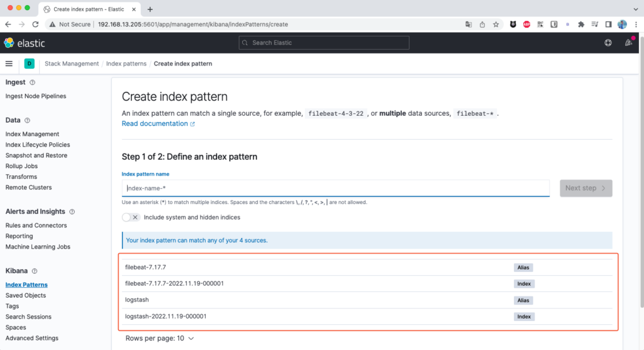The image size is (644, 350).
Task: Open Snapshot and Restore
Action: click(x=36, y=155)
